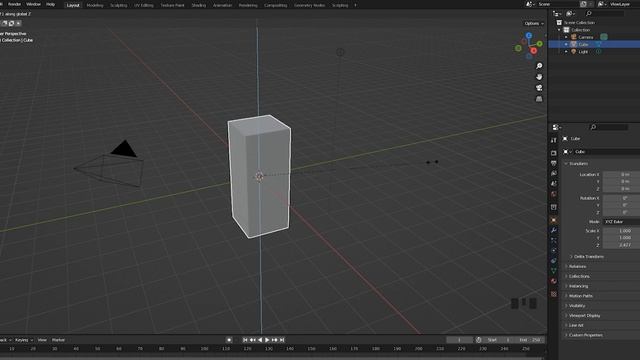Select Scene Collection in the outliner

579,22
